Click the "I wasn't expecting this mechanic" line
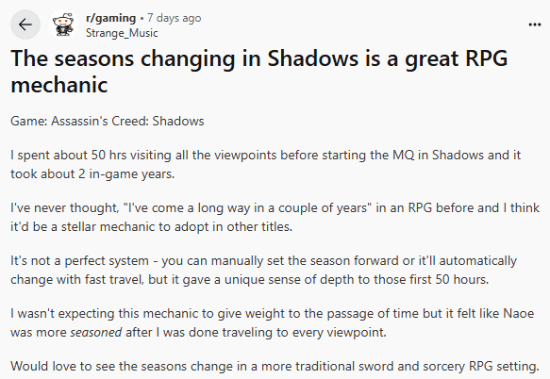The image size is (550, 379). [x=272, y=313]
